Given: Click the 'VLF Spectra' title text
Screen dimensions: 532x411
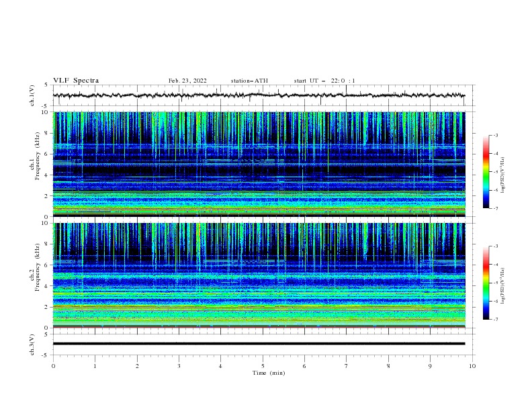Looking at the screenshot, I should (76, 81).
